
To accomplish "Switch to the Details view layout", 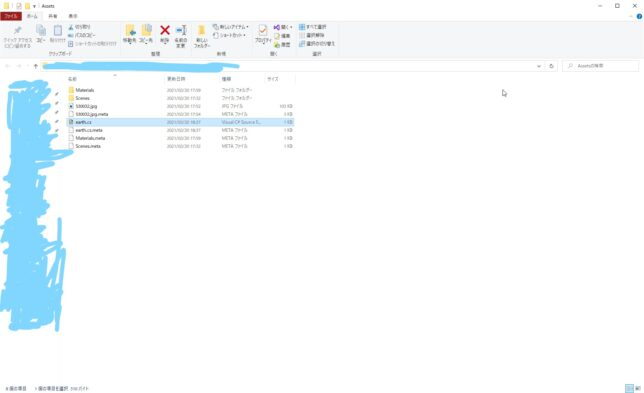I will click(629, 388).
